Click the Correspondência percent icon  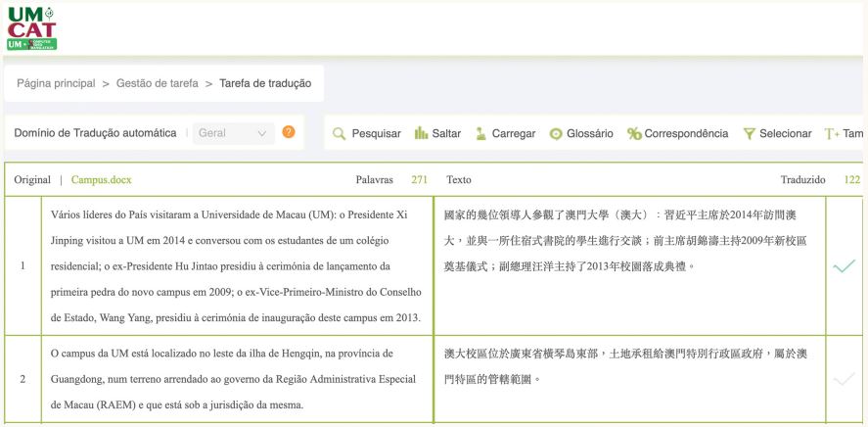pos(634,134)
